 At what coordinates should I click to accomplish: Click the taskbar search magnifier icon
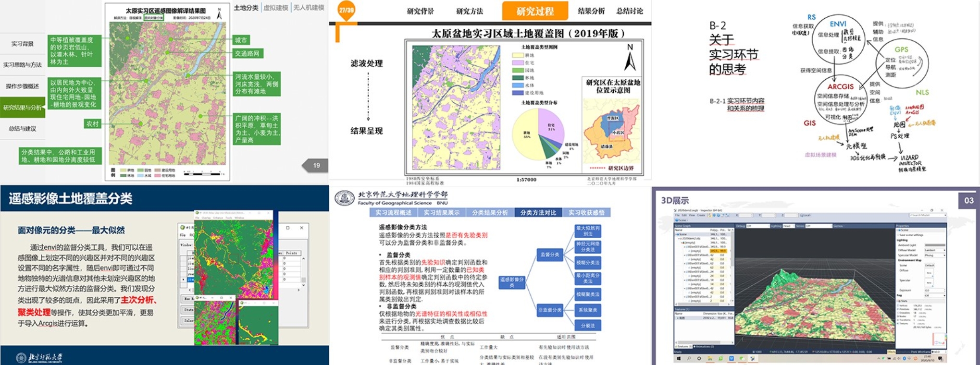(689, 358)
